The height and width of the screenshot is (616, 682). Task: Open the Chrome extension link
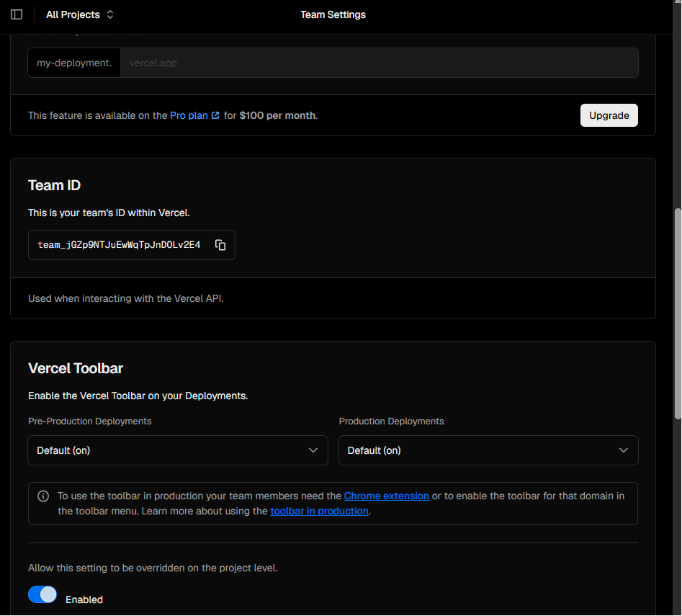(386, 496)
